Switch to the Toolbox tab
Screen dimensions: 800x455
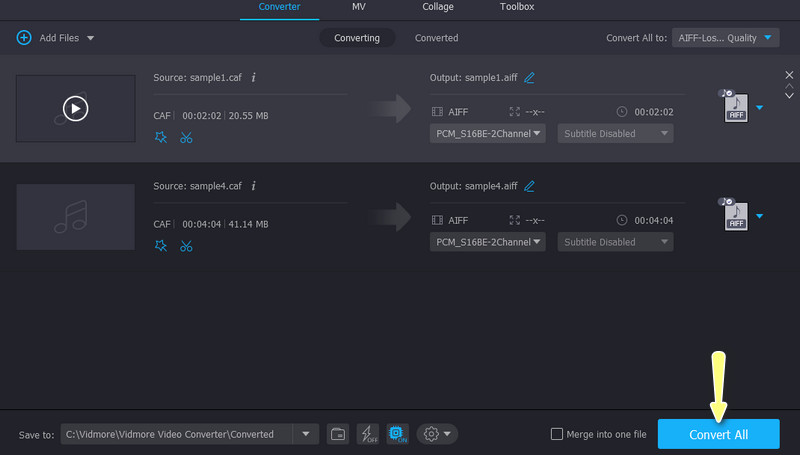pyautogui.click(x=516, y=7)
